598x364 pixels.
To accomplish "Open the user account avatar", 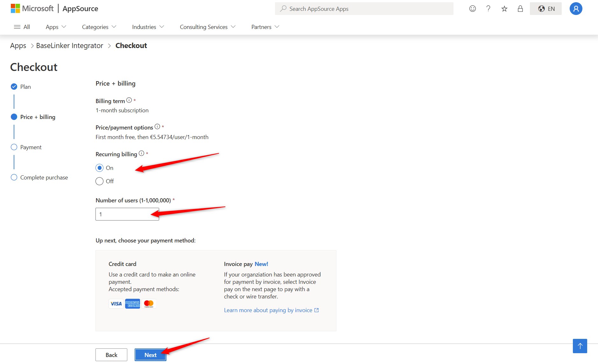I will [576, 9].
